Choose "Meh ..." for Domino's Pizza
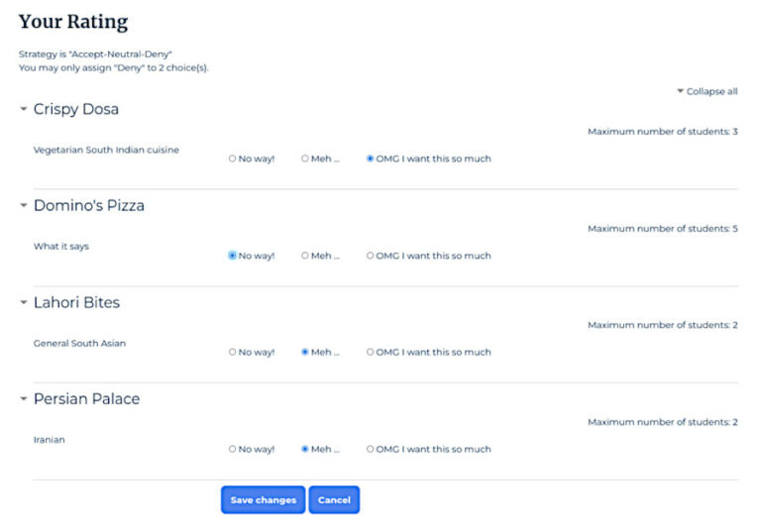761x532 pixels. (305, 256)
